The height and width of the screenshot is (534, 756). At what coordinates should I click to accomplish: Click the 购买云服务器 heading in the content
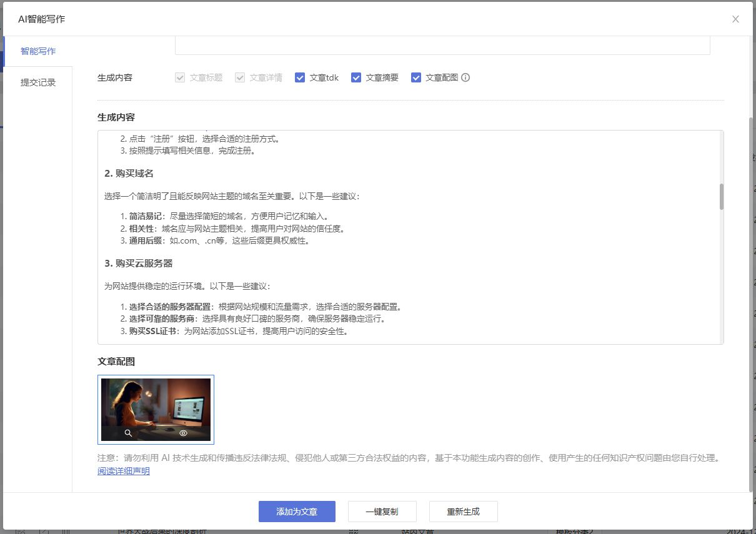(139, 263)
